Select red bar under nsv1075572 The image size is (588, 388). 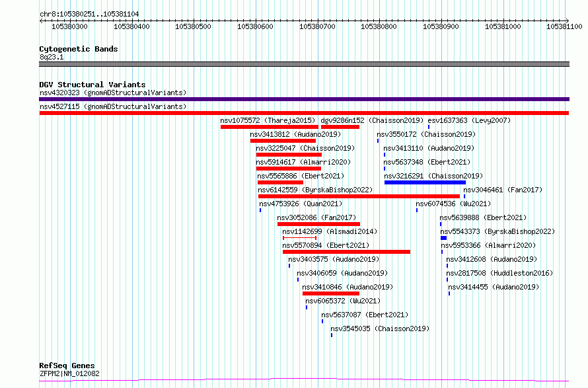270,127
